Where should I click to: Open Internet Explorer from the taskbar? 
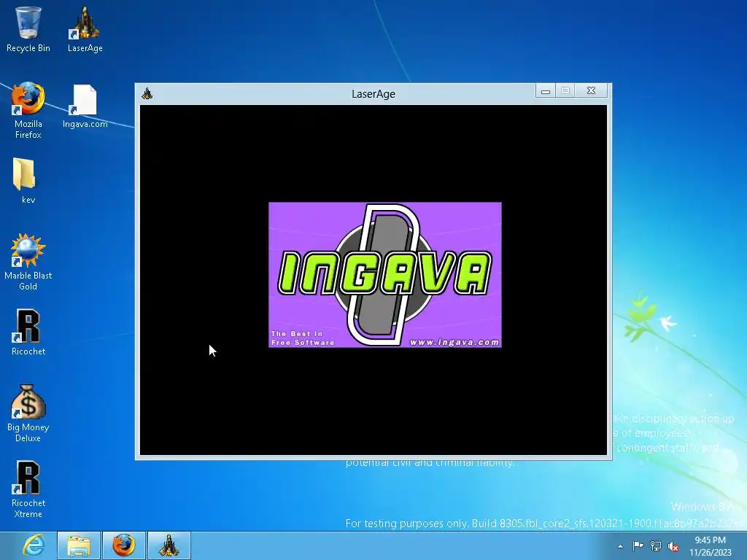[34, 545]
